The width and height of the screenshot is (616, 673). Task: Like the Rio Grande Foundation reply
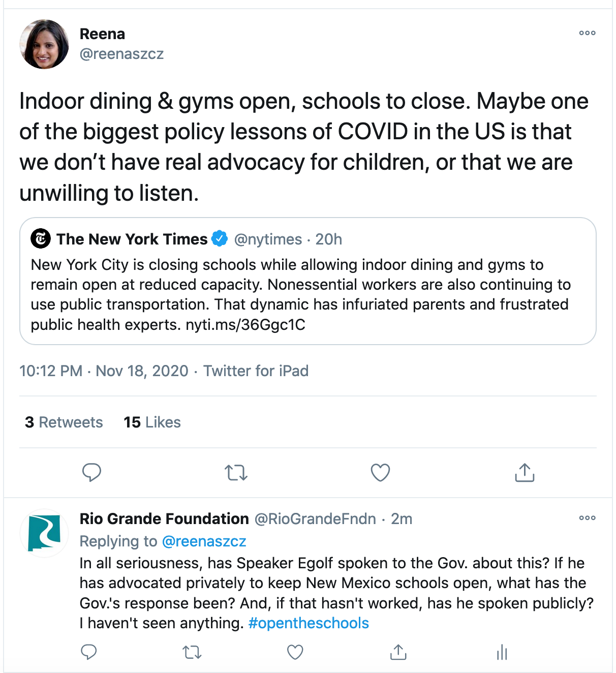click(x=295, y=652)
